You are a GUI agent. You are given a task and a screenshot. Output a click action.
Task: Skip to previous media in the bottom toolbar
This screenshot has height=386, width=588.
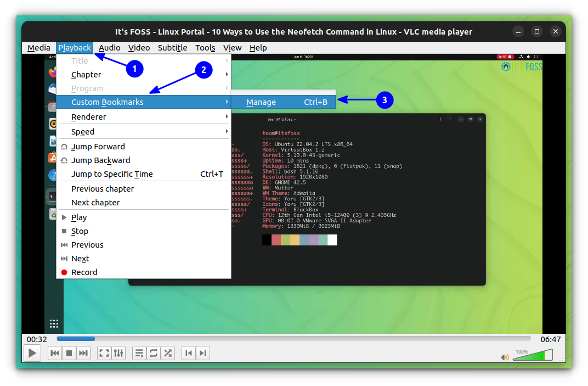tap(55, 353)
